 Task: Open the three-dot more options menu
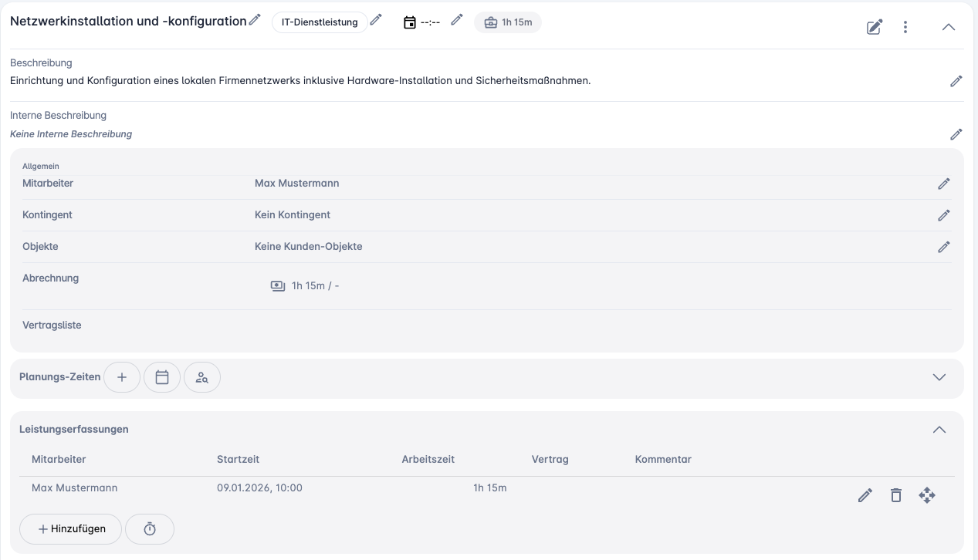905,28
